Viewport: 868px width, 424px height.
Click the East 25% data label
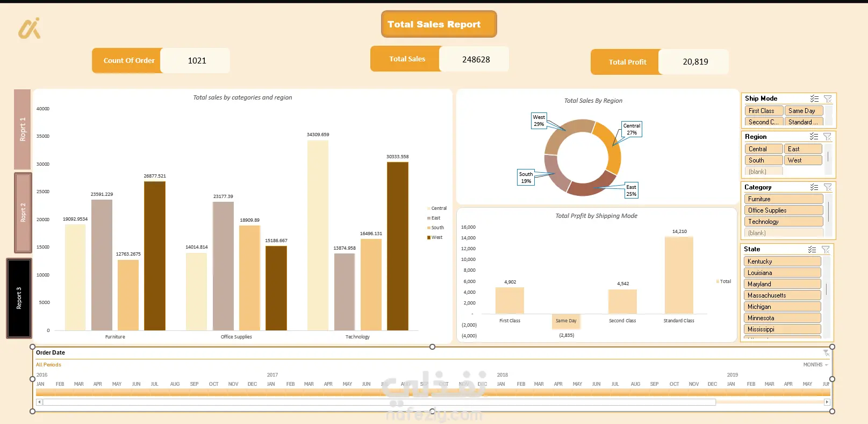click(x=632, y=190)
